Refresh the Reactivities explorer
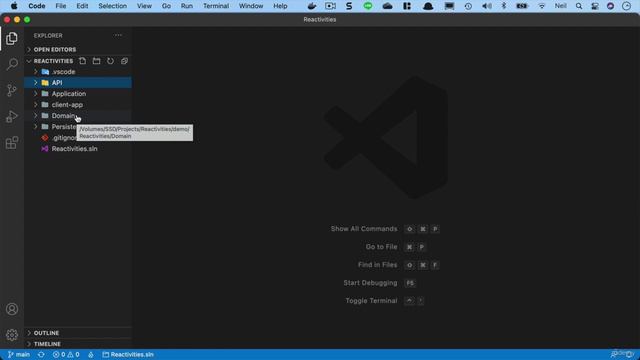The image size is (640, 360). (110, 61)
